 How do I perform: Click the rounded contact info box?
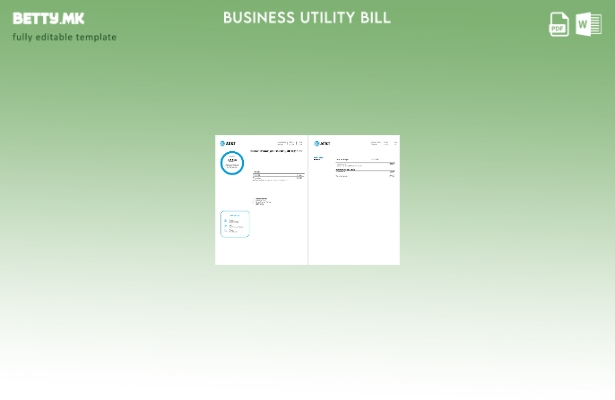[x=235, y=224]
